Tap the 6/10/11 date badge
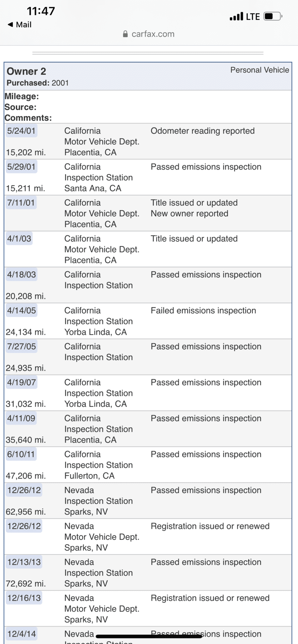 pyautogui.click(x=21, y=454)
